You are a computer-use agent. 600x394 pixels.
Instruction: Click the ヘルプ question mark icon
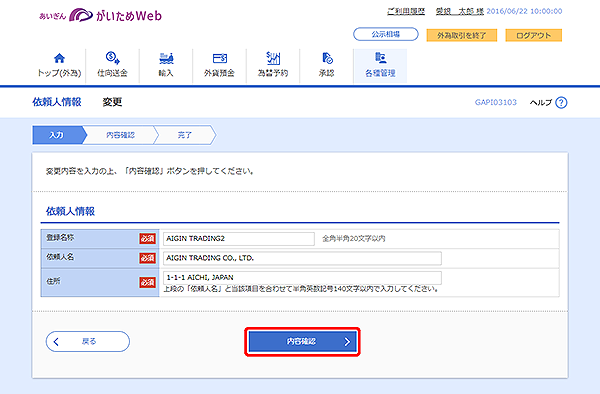click(561, 103)
